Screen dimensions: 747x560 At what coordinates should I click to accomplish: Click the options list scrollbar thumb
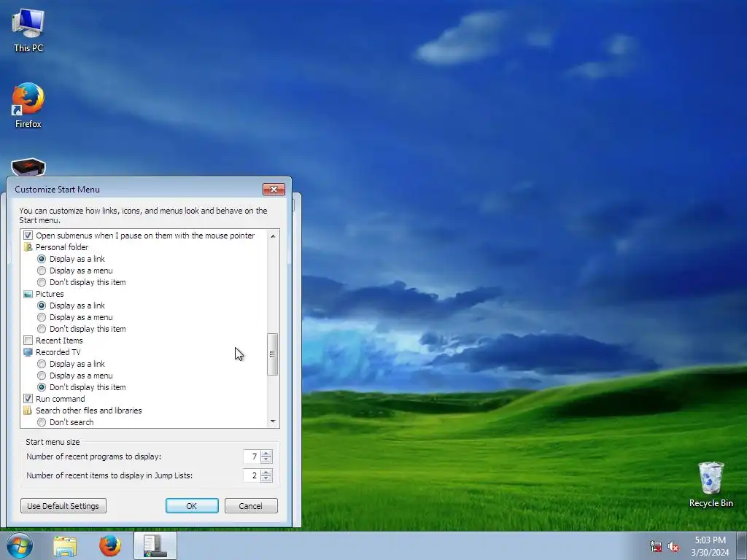click(273, 354)
